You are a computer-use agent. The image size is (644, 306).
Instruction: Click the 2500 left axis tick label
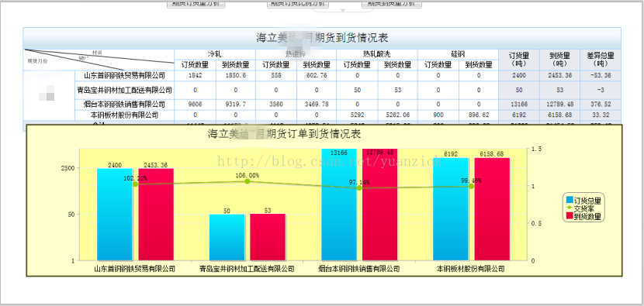68,168
